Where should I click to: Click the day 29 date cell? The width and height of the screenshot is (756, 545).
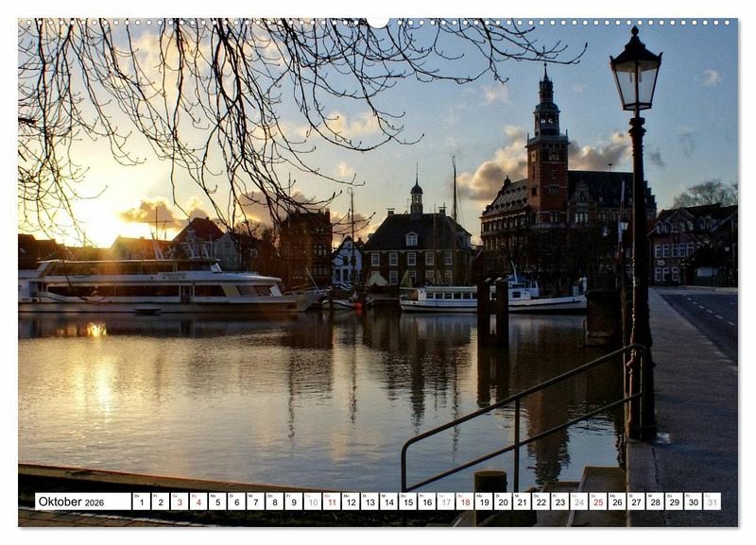(675, 502)
